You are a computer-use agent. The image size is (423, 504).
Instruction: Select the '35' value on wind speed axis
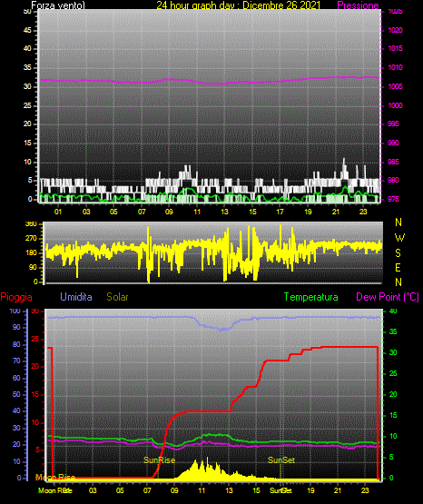coord(27,67)
